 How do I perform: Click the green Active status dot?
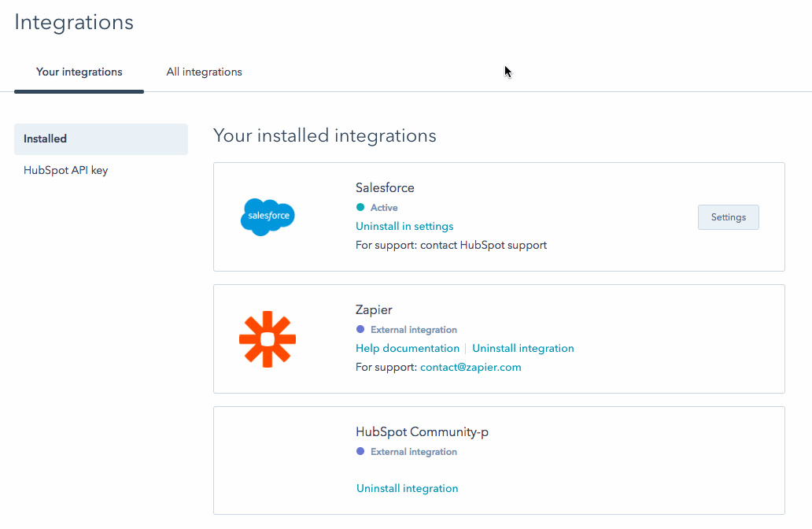pos(360,208)
